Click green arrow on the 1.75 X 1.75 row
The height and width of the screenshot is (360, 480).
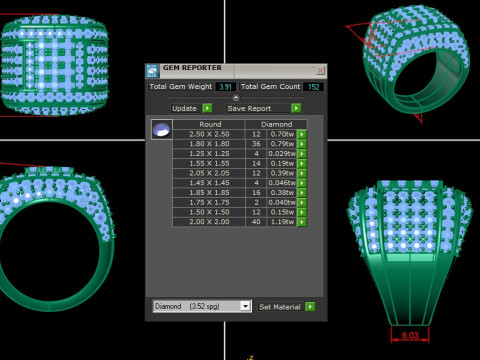click(302, 202)
